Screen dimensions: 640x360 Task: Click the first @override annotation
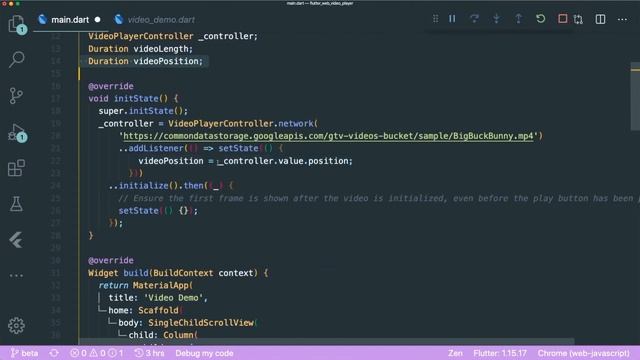111,86
